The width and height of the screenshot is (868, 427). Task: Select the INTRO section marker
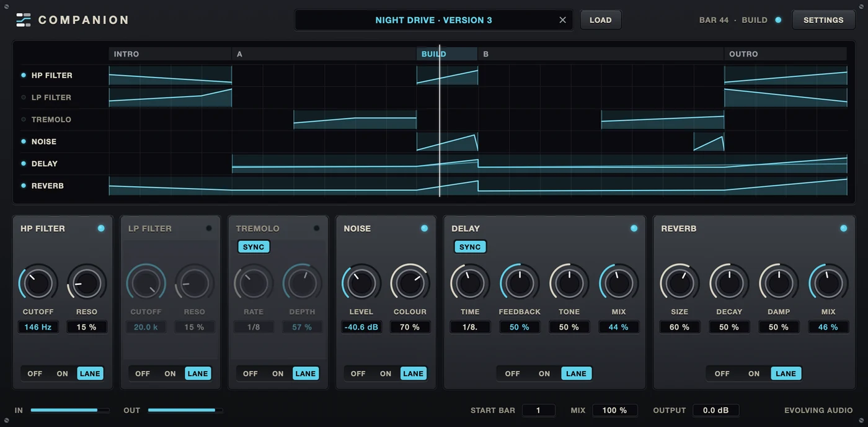tap(170, 54)
